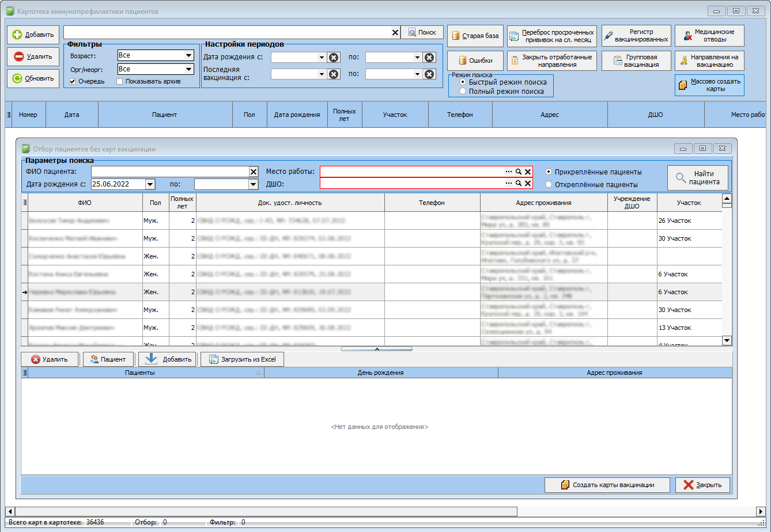Click Найти пациента button
The height and width of the screenshot is (532, 771).
[698, 177]
